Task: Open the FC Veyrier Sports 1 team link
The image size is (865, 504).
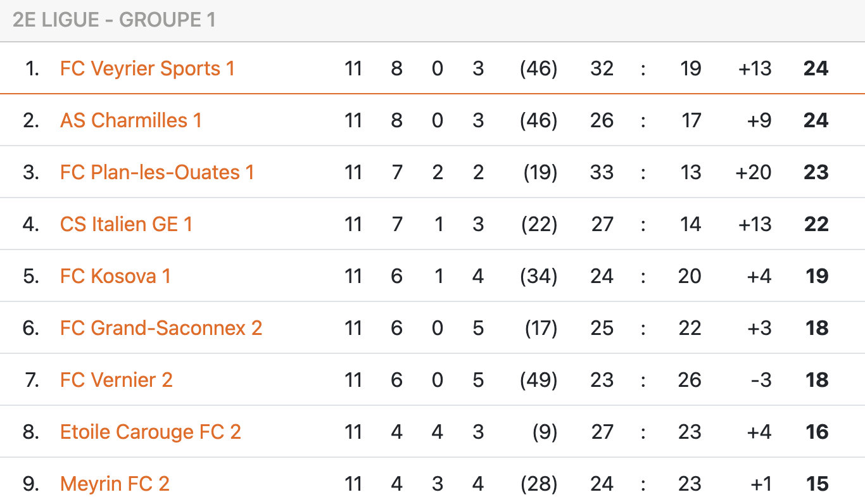Action: 147,68
